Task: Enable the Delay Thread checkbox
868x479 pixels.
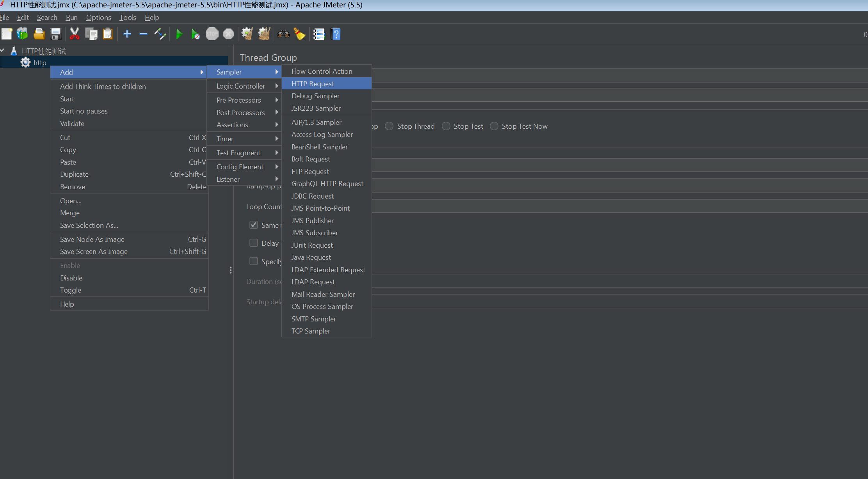Action: (x=254, y=243)
